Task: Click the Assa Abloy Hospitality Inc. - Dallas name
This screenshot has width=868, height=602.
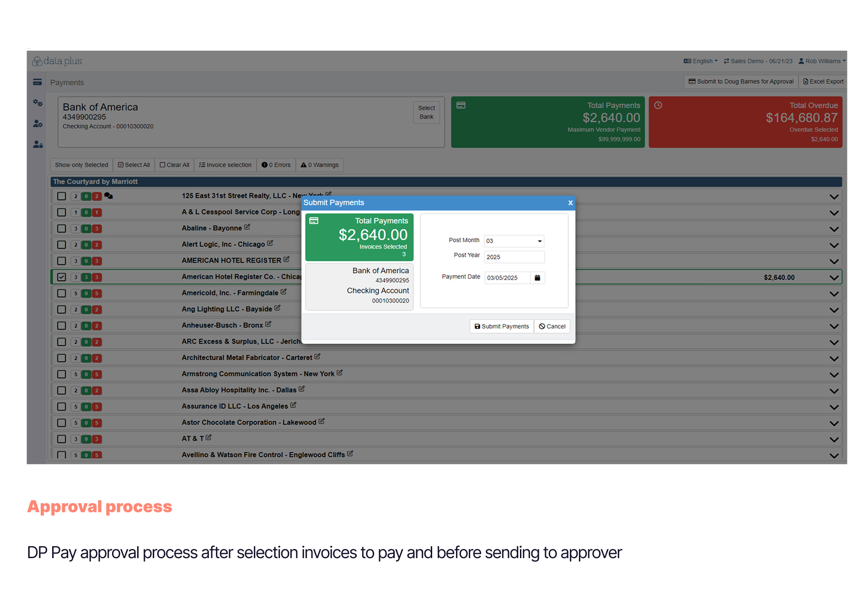Action: tap(239, 390)
